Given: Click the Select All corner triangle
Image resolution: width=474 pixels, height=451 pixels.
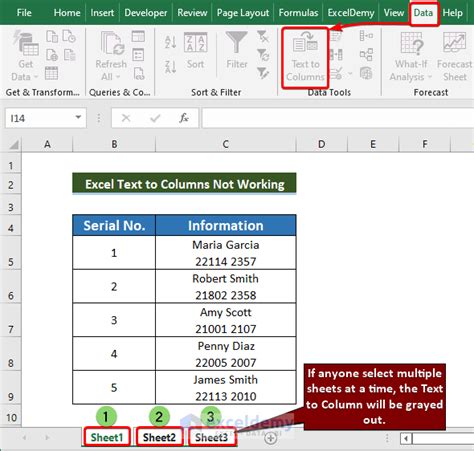Looking at the screenshot, I should (13, 144).
